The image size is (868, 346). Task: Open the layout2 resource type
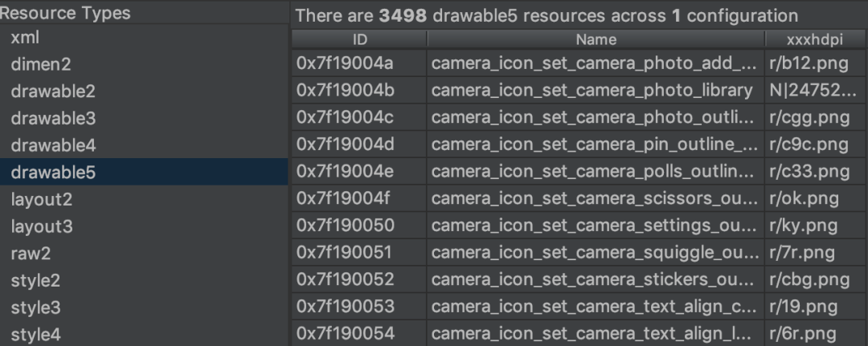pos(144,199)
